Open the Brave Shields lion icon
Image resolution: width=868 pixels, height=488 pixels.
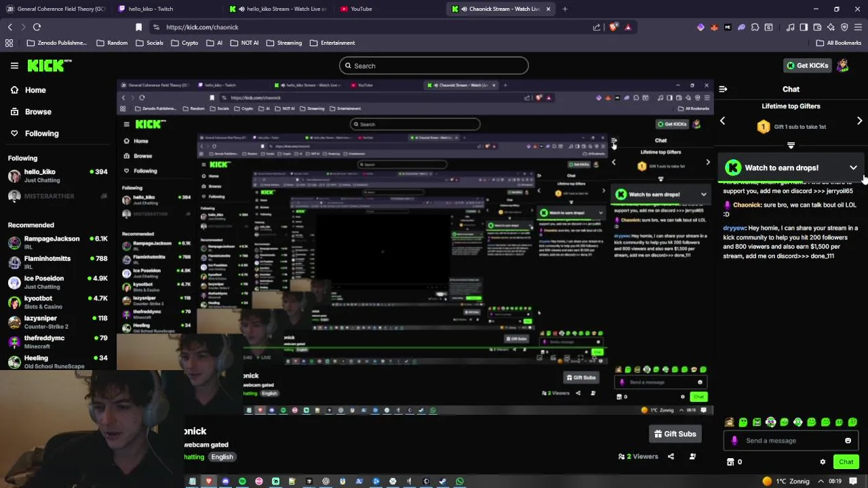(x=614, y=27)
